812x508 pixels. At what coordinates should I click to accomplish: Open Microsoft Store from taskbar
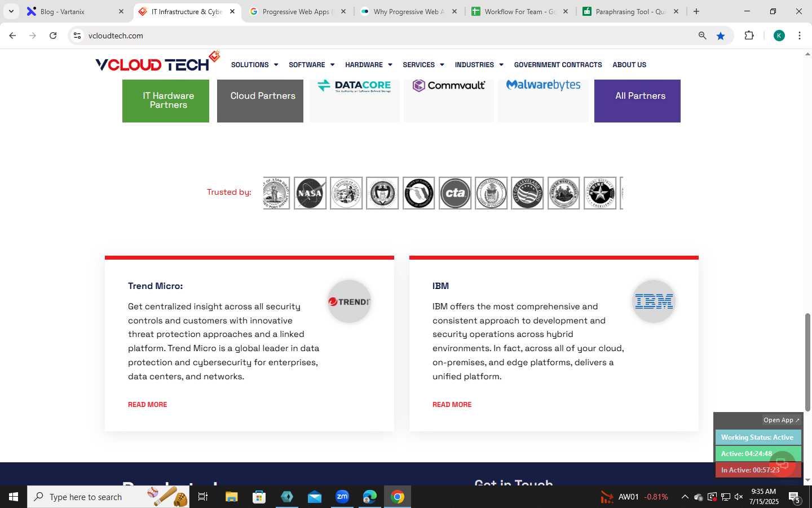click(259, 497)
